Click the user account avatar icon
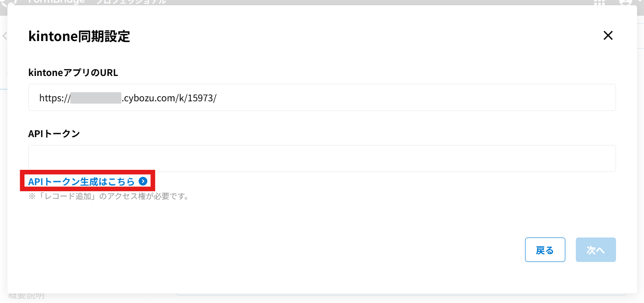The image size is (644, 303). pos(626,2)
